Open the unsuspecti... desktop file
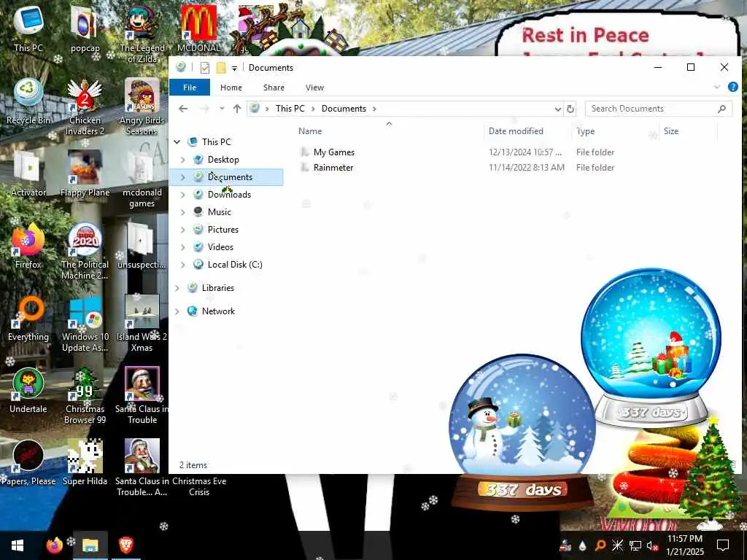Image resolution: width=747 pixels, height=560 pixels. coord(142,246)
